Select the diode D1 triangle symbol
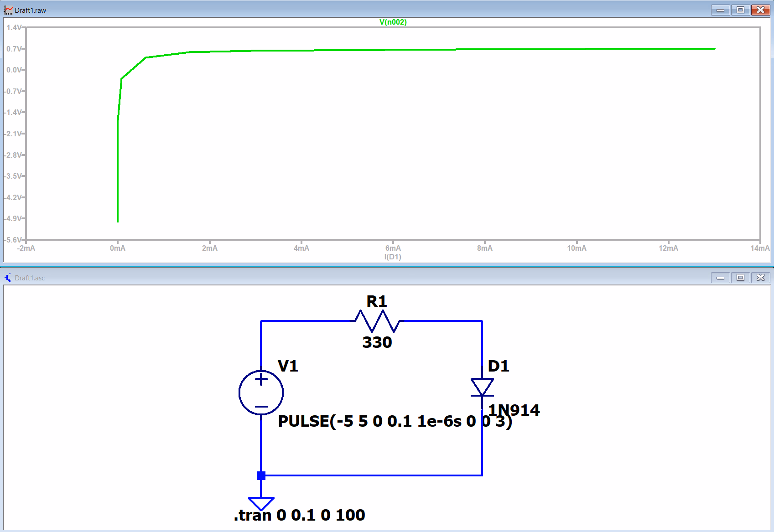Image resolution: width=774 pixels, height=532 pixels. click(482, 387)
